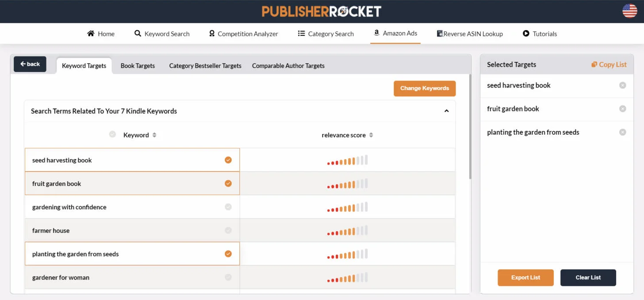Click the Selected Targets heading
Viewport: 644px width, 300px height.
(x=511, y=65)
